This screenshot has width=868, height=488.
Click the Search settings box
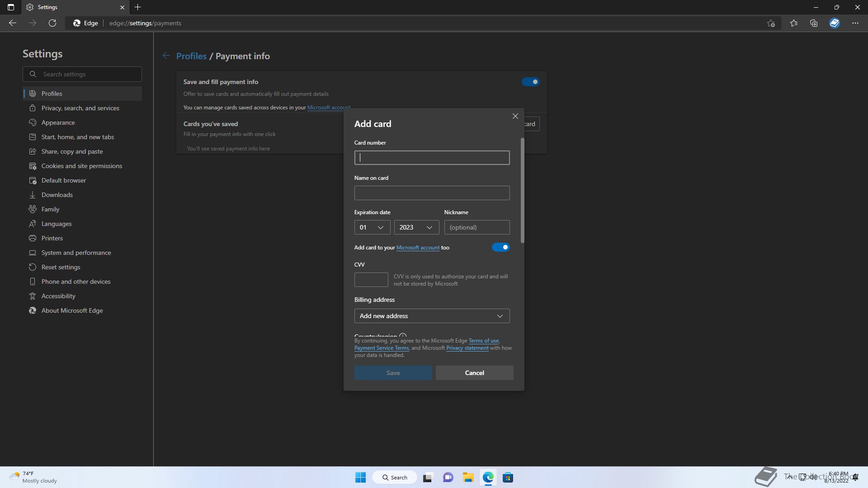82,74
